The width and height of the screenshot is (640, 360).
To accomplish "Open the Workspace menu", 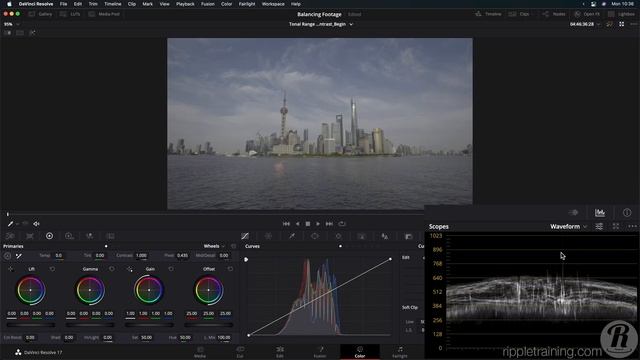I will click(273, 4).
